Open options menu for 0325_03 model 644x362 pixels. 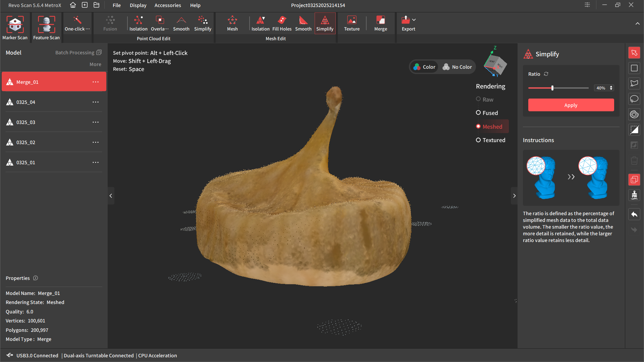pyautogui.click(x=96, y=122)
